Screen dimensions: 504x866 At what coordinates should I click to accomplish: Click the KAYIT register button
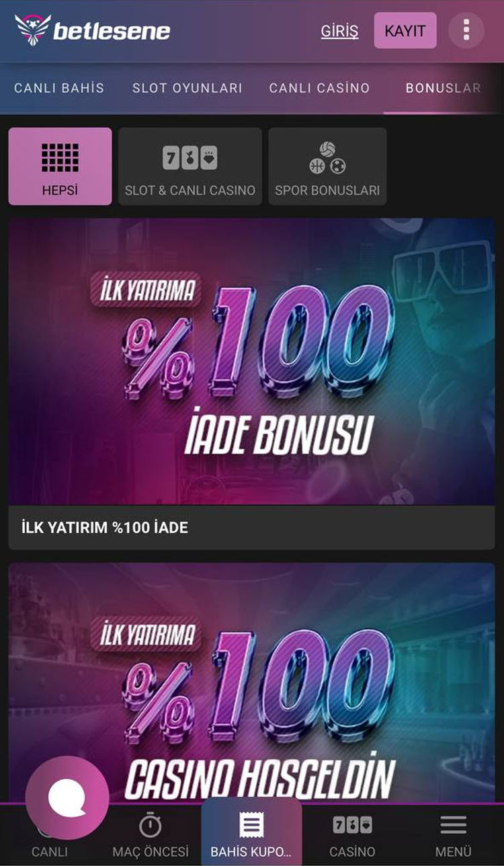pos(405,30)
